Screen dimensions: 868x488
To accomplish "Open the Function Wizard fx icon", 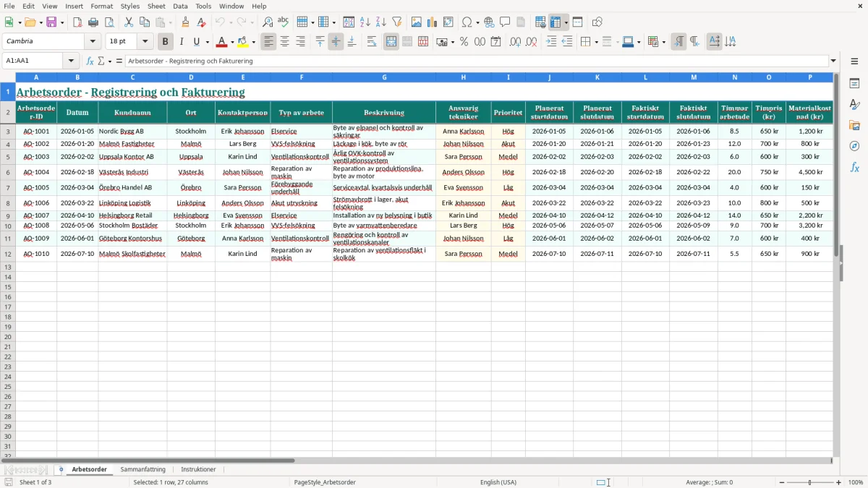I will tap(90, 61).
